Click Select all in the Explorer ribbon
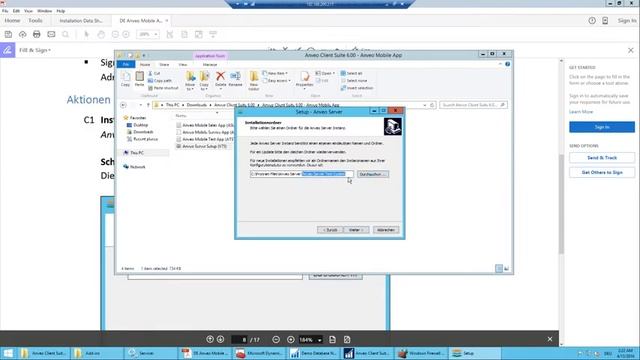The height and width of the screenshot is (360, 640). [x=351, y=73]
